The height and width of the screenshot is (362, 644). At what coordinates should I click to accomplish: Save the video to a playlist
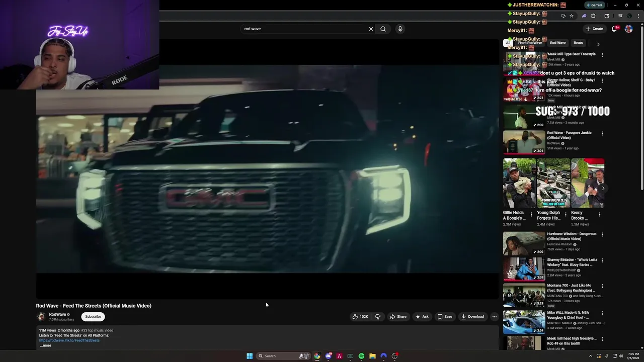pos(445,317)
